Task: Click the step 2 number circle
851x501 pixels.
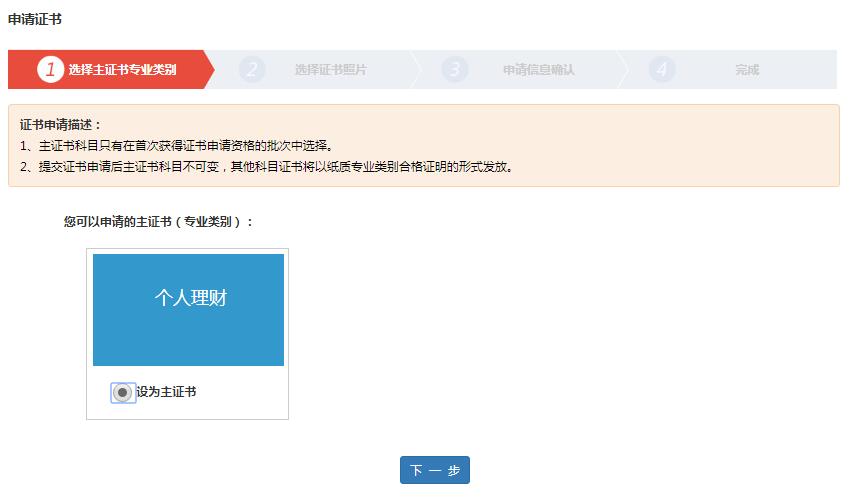Action: tap(252, 70)
